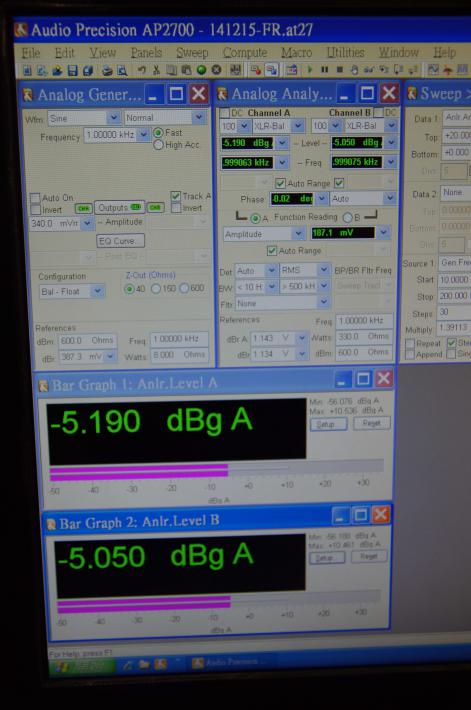Screen dimensions: 471x710
Task: Toggle the Track A checkbox
Action: 176,196
